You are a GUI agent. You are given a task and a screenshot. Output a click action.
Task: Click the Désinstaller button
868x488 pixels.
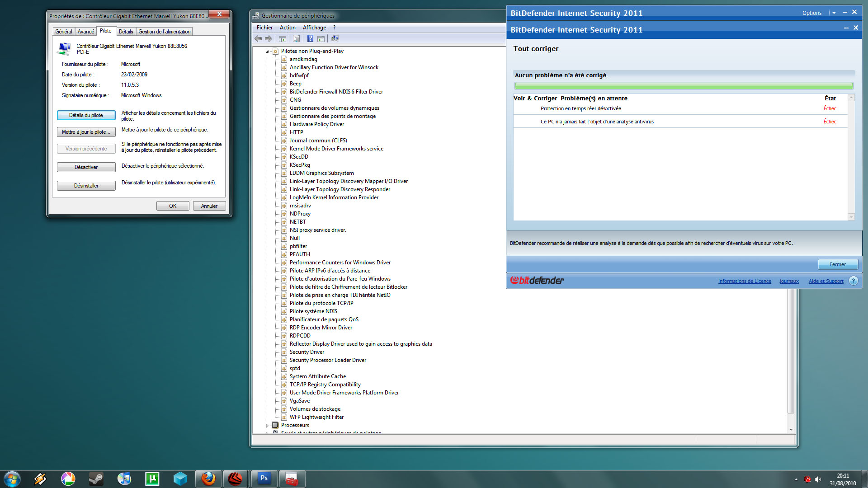click(86, 186)
